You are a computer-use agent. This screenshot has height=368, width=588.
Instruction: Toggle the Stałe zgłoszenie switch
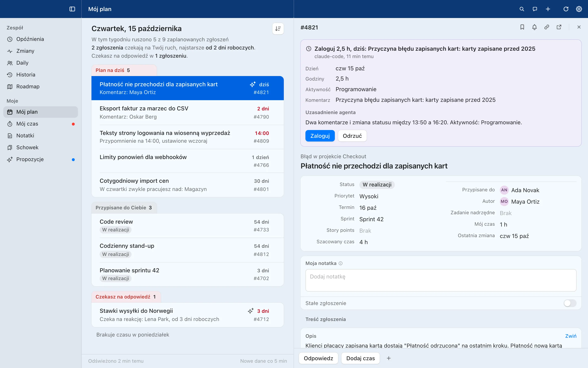pos(570,303)
